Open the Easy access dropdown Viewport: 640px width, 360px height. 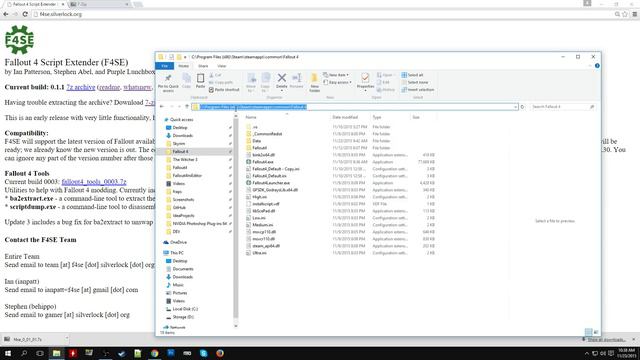click(337, 82)
